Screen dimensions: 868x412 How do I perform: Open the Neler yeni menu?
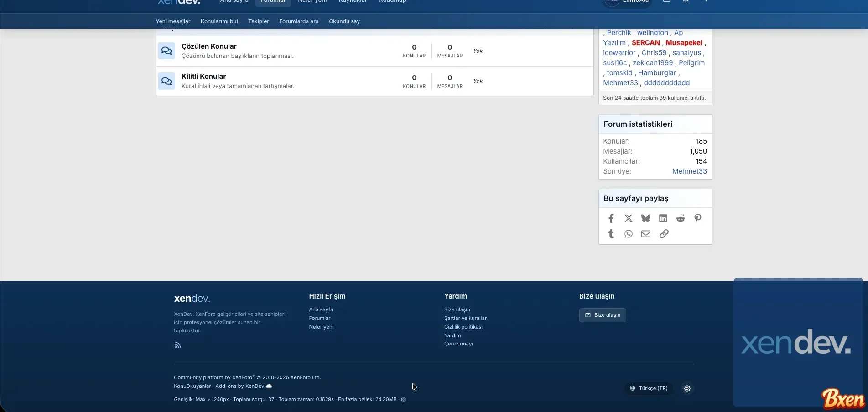(312, 1)
